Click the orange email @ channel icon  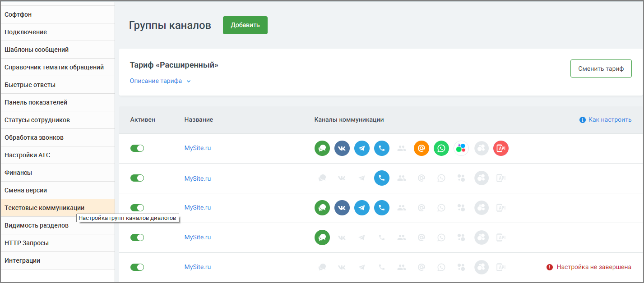click(422, 148)
